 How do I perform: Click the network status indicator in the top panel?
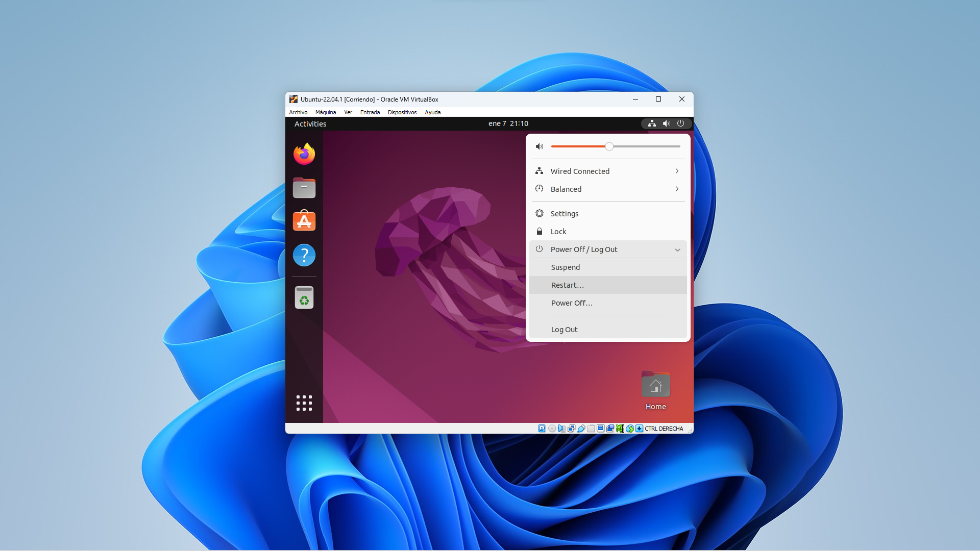651,123
